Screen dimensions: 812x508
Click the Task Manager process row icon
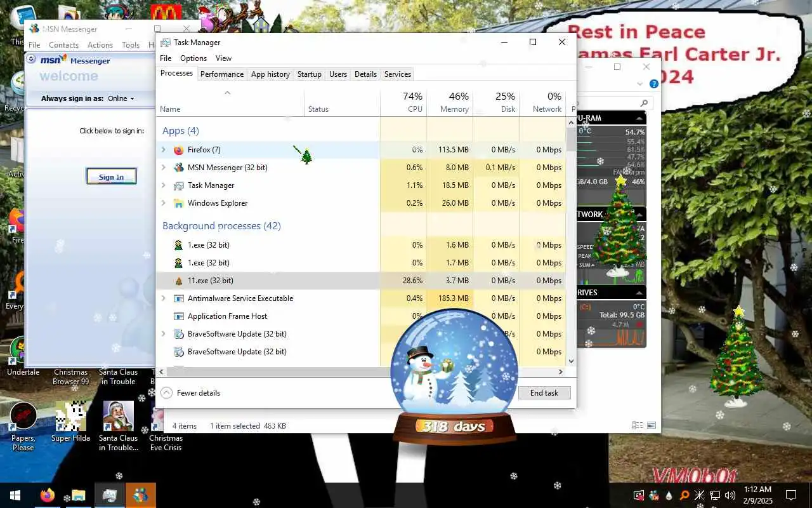(178, 185)
